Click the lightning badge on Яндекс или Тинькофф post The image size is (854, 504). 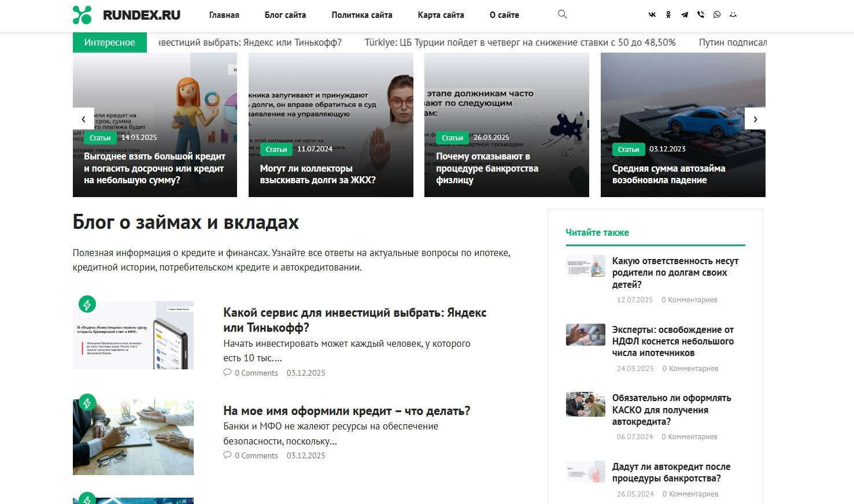point(87,304)
